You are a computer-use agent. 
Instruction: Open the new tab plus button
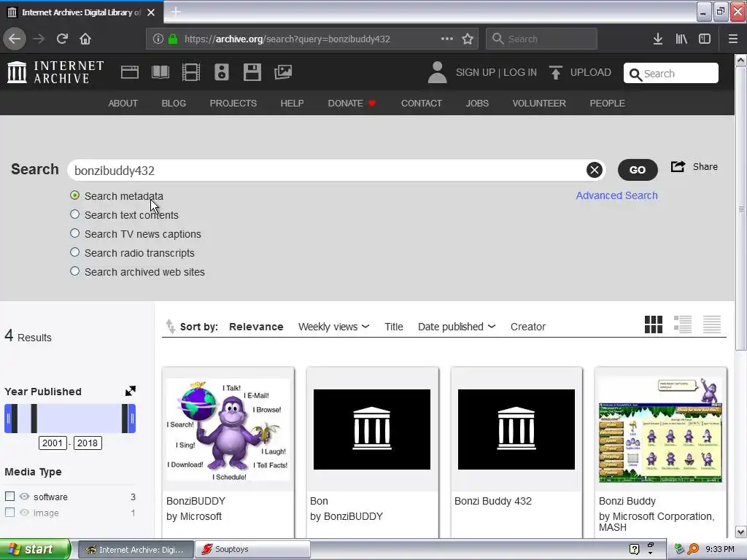tap(176, 12)
